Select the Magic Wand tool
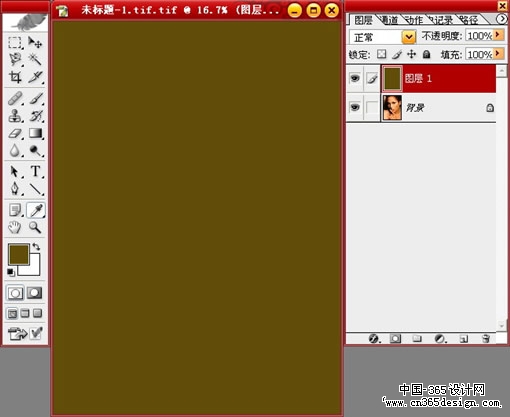Image resolution: width=510 pixels, height=417 pixels. (x=35, y=59)
